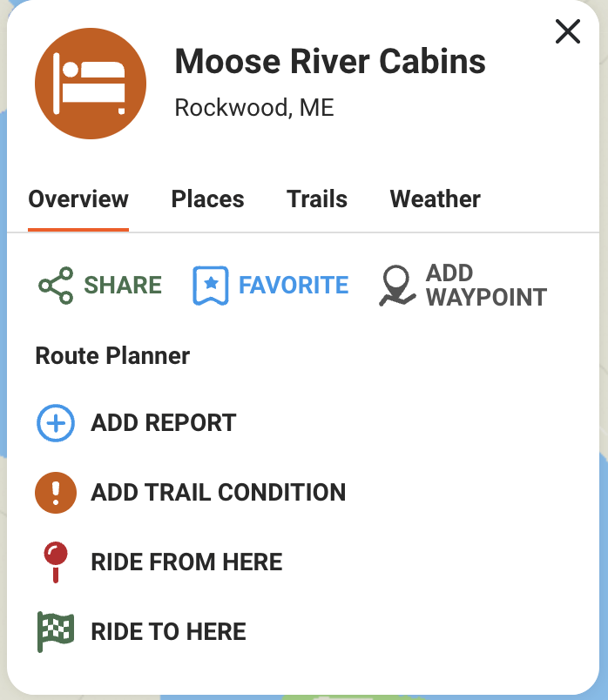Select Ride From Here as starting point
This screenshot has height=700, width=608.
[186, 562]
